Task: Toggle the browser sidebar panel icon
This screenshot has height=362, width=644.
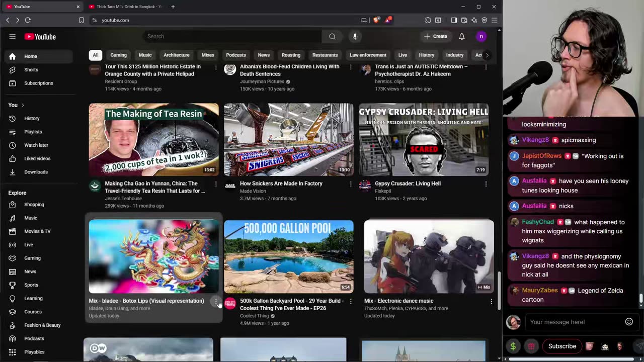Action: point(454,20)
